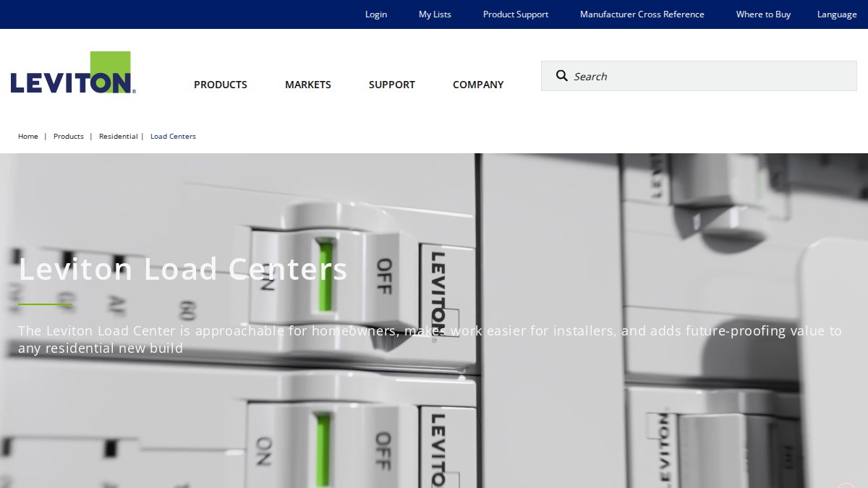Open My Lists in the top bar
The image size is (868, 488).
pos(435,14)
